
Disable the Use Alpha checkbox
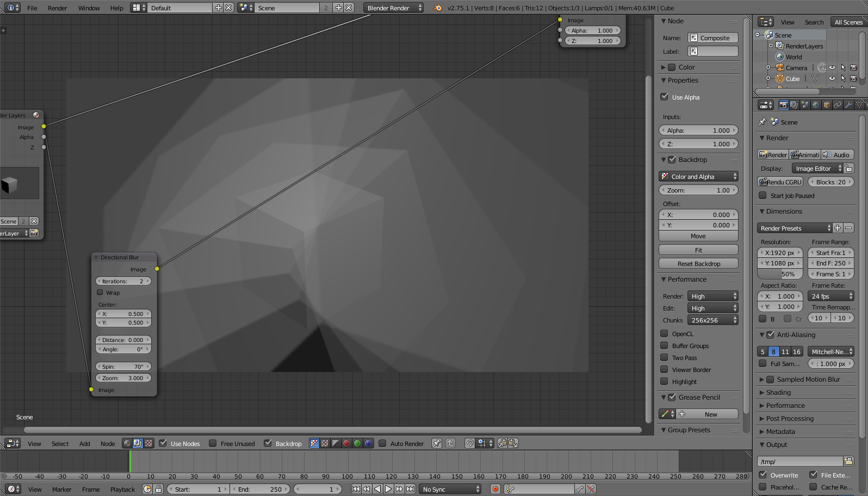[x=664, y=97]
